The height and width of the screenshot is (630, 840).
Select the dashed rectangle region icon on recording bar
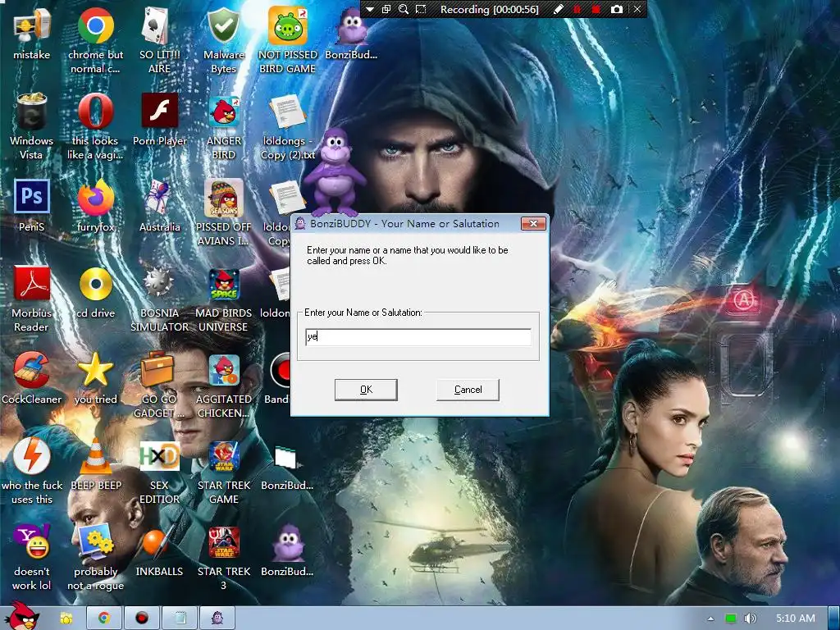[421, 9]
